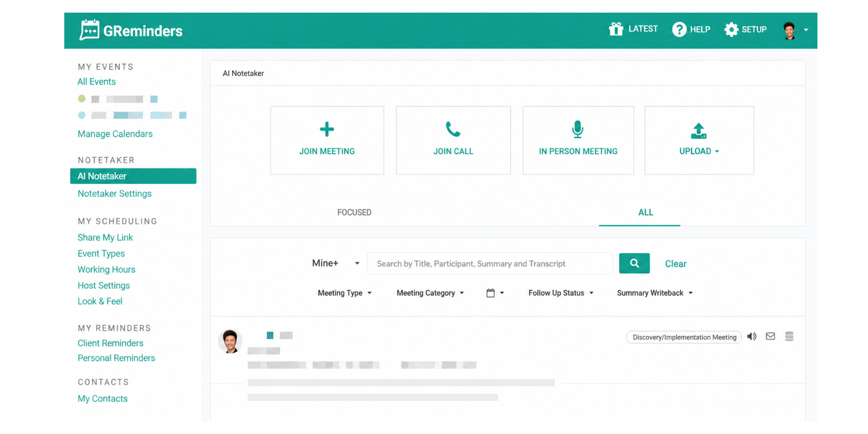Click the speaker audio icon on meeting row
The height and width of the screenshot is (434, 868).
coord(752,336)
